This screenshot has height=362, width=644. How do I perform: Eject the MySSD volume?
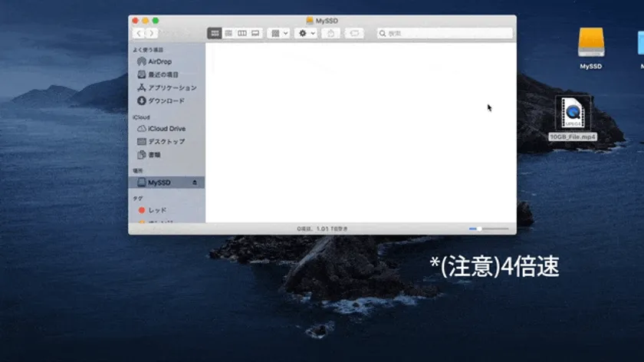[195, 183]
